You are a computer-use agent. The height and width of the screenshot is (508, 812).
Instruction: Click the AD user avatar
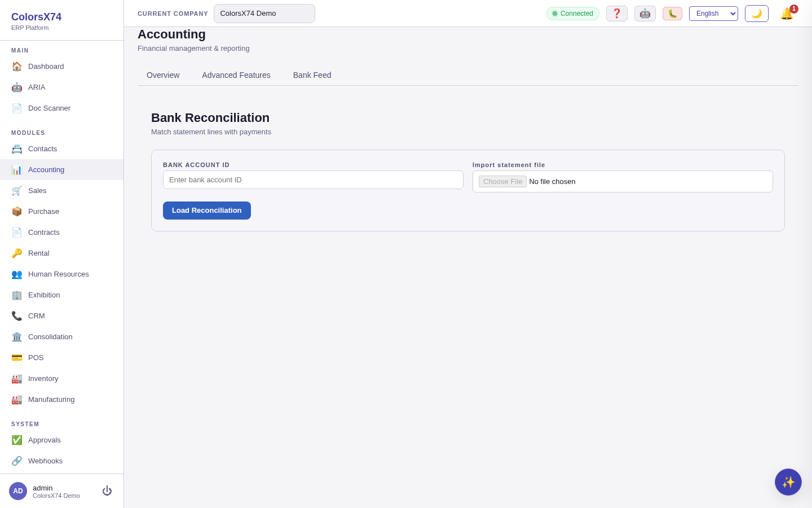(18, 491)
